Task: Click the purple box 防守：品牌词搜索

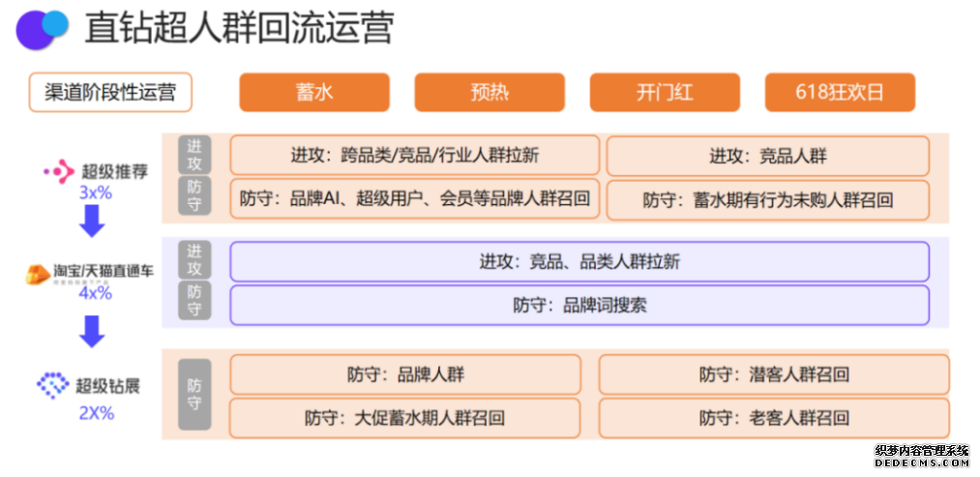Action: coord(579,305)
